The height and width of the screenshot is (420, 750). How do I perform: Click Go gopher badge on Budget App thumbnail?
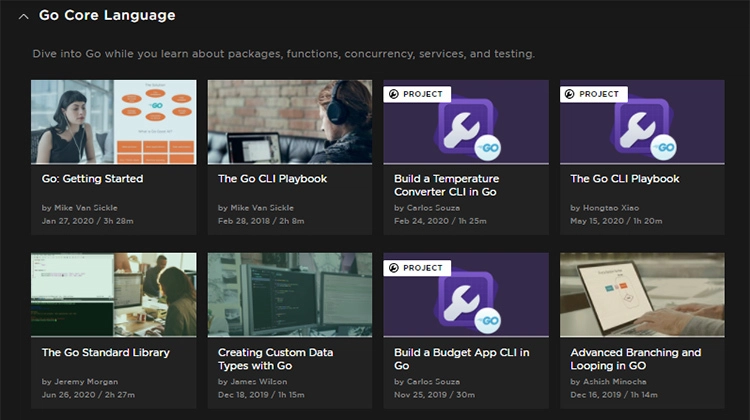(488, 321)
